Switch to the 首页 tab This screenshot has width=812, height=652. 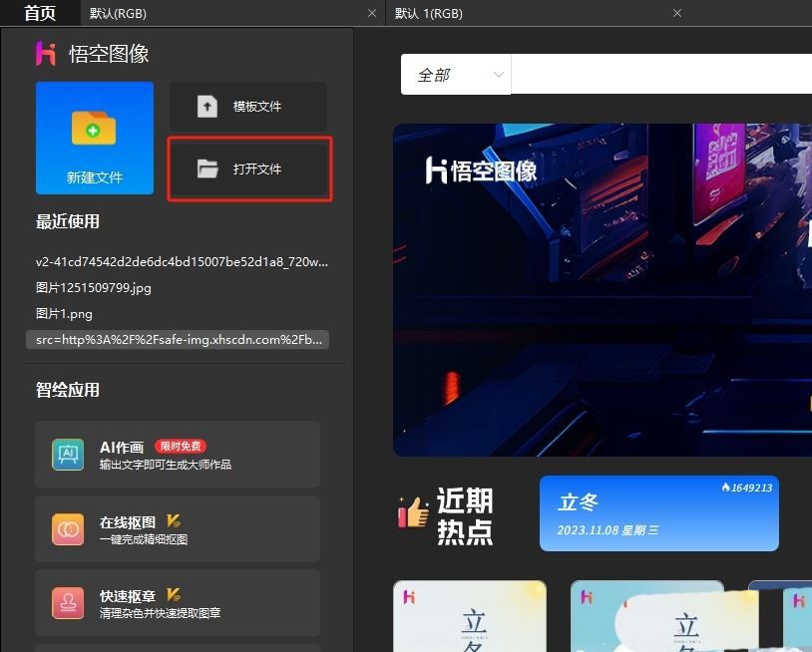pos(40,13)
